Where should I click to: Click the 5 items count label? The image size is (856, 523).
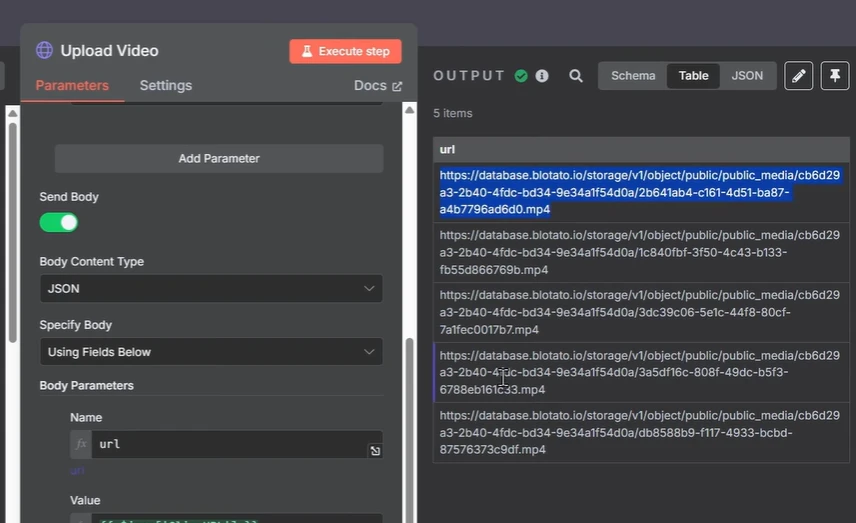tap(453, 113)
